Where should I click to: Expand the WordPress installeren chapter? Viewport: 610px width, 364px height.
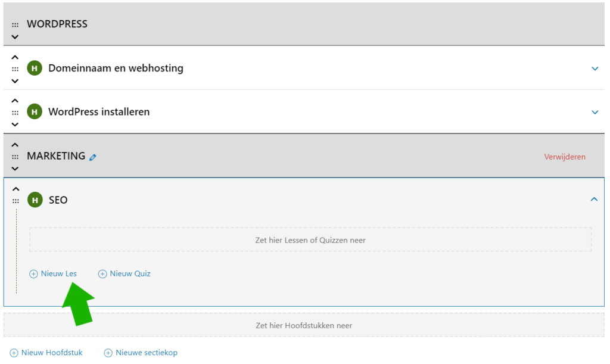click(594, 112)
